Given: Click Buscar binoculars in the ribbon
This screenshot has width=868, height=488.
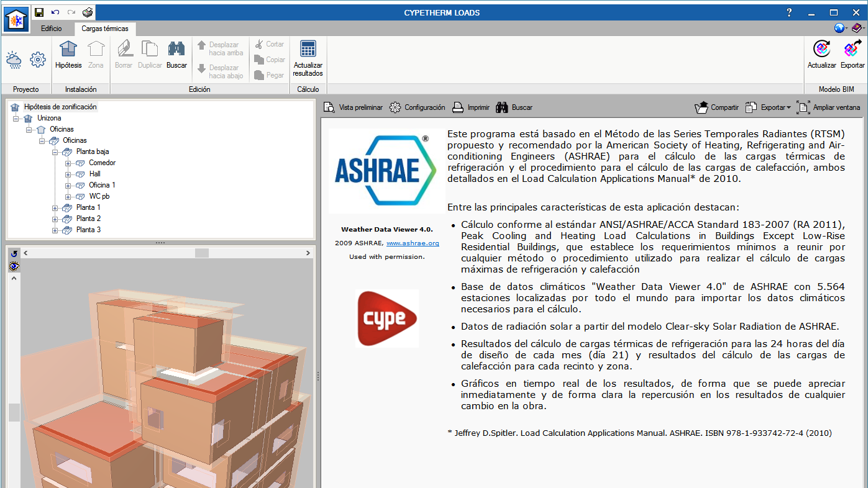Looking at the screenshot, I should (176, 55).
